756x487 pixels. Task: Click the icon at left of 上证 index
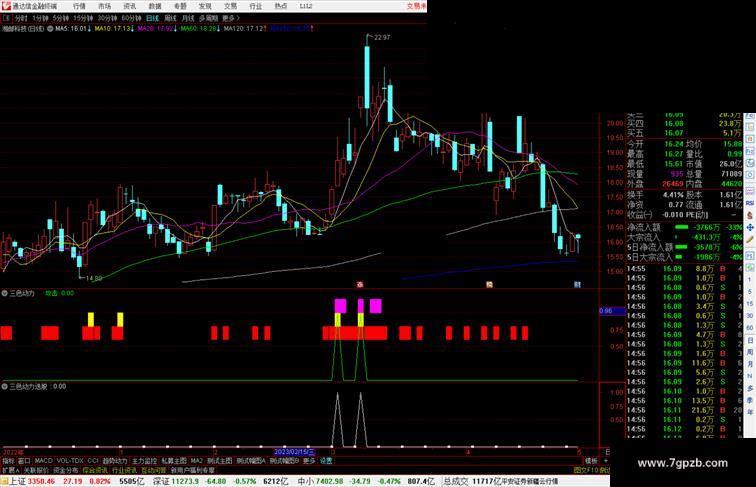(4, 481)
